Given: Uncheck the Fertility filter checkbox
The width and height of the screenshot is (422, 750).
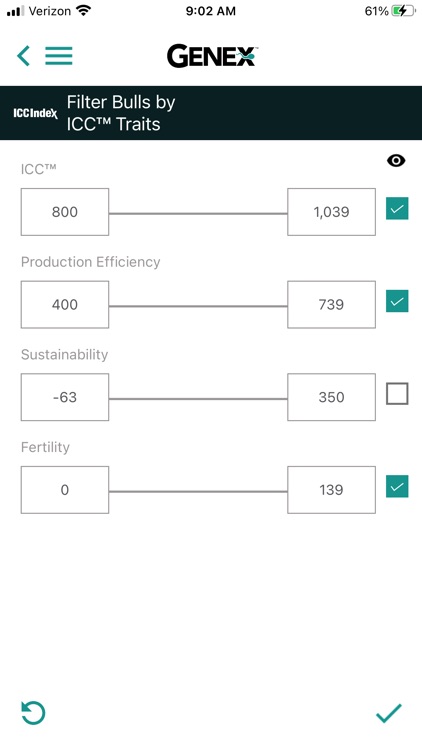Looking at the screenshot, I should coord(397,486).
